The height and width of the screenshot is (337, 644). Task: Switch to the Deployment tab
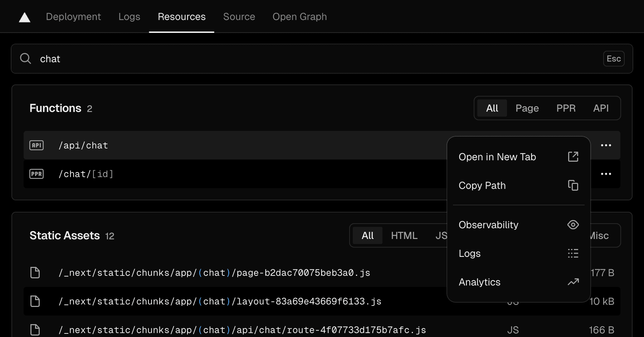pyautogui.click(x=73, y=17)
